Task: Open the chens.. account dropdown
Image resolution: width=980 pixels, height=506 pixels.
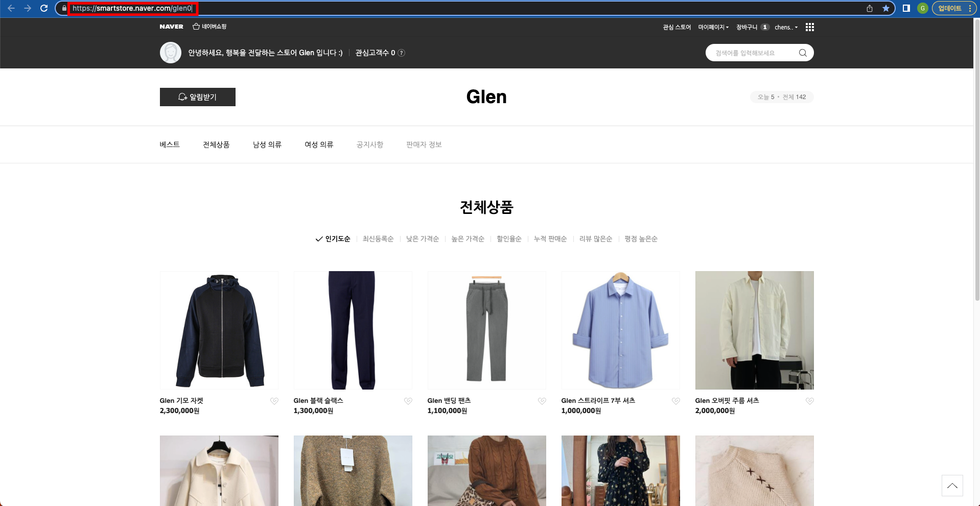Action: pos(785,27)
